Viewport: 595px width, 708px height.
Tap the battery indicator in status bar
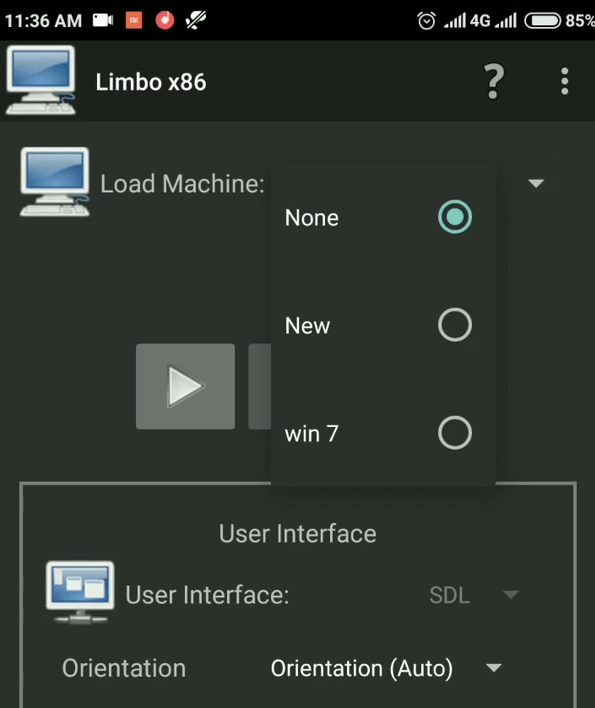542,21
